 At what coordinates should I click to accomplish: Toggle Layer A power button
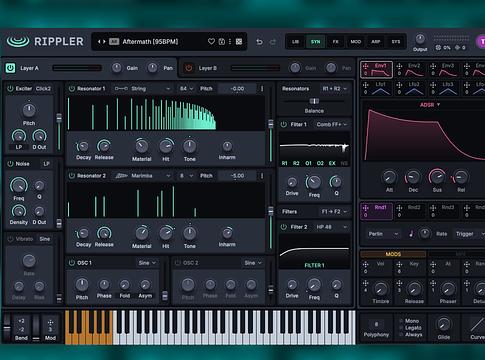tap(10, 68)
